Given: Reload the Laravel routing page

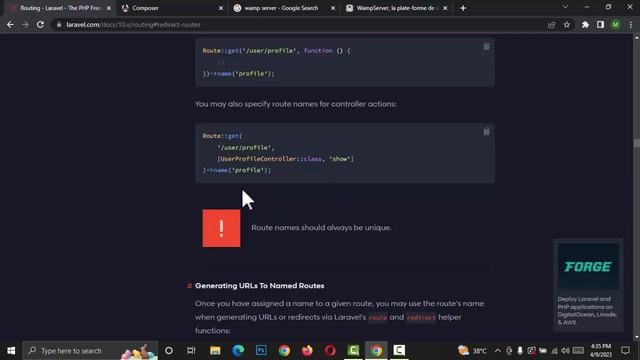Looking at the screenshot, I should coord(40,25).
